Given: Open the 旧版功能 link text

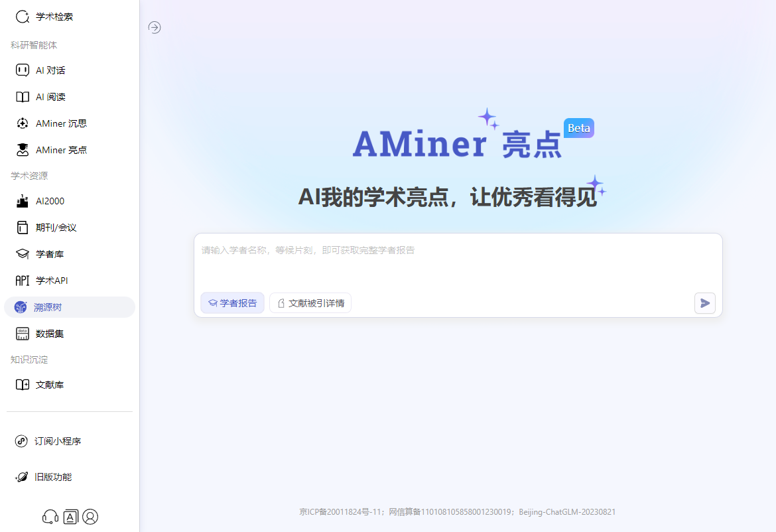Looking at the screenshot, I should (x=53, y=477).
